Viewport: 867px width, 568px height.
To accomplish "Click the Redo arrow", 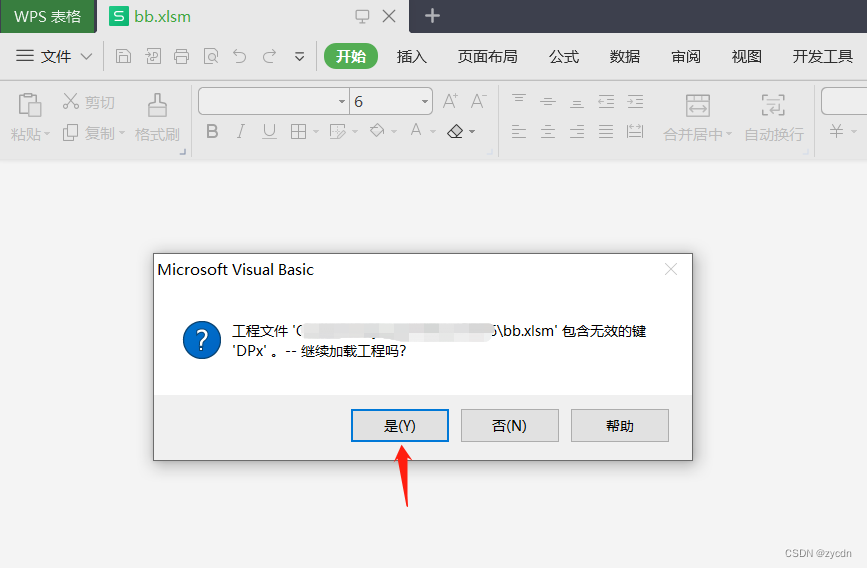I will coord(269,56).
